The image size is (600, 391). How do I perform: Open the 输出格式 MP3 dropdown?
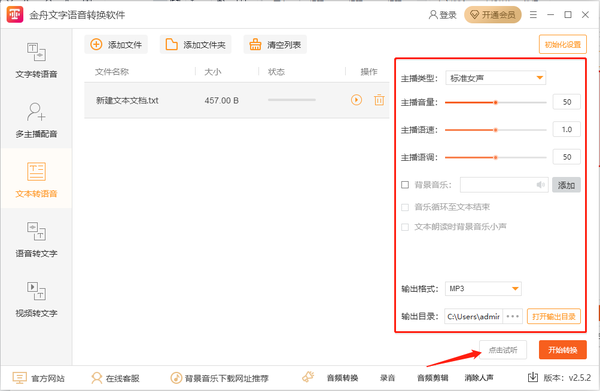tap(483, 288)
